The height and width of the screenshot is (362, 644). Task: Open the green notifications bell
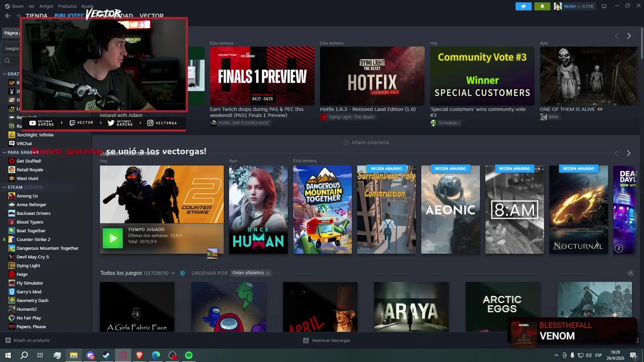pos(542,7)
